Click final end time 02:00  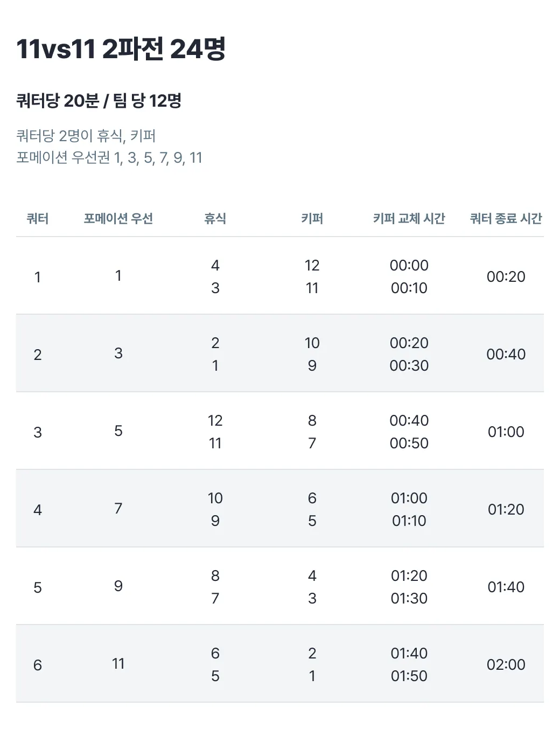point(506,664)
